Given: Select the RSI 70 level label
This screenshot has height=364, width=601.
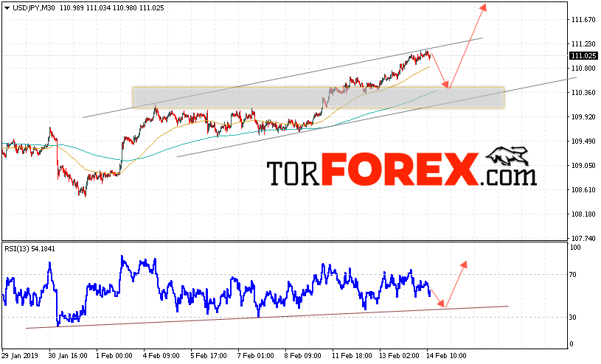Looking at the screenshot, I should pos(573,274).
